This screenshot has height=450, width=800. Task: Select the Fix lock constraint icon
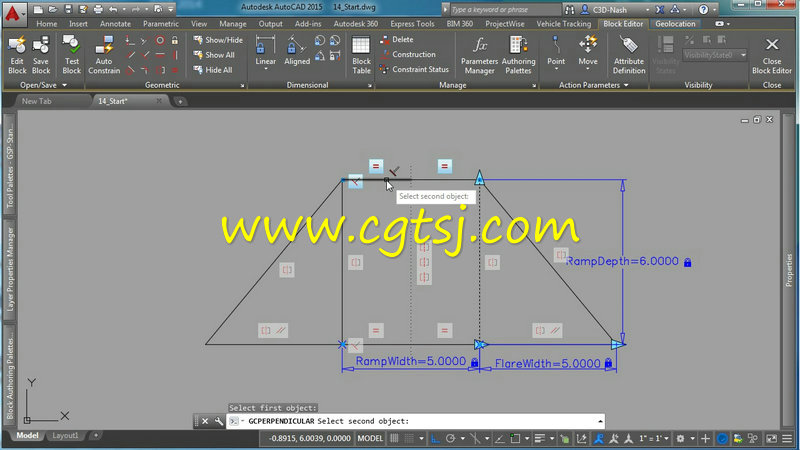pyautogui.click(x=174, y=40)
